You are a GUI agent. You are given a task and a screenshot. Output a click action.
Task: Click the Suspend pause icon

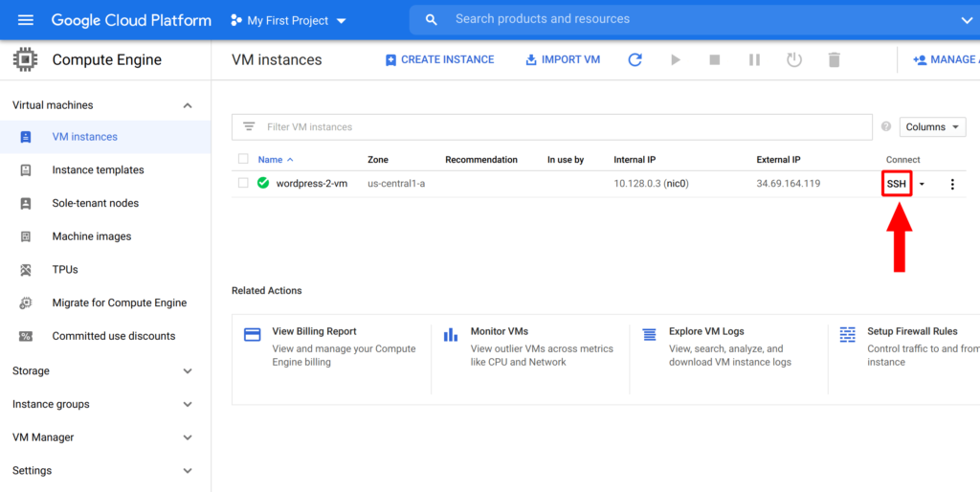(x=754, y=60)
